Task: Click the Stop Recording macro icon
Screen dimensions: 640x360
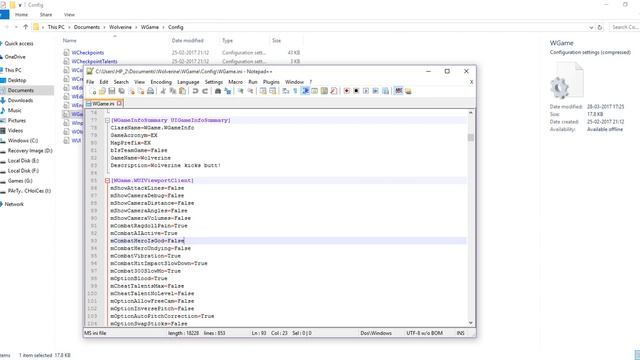Action: 356,91
